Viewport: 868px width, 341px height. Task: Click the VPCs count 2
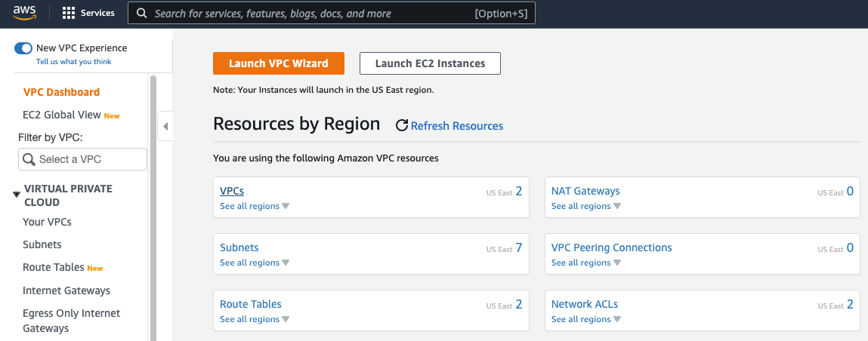coord(519,191)
